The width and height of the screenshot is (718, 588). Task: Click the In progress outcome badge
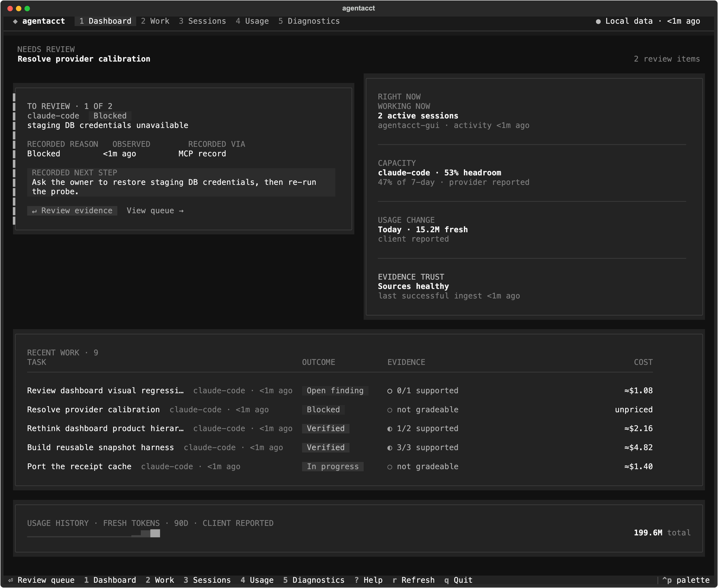333,467
